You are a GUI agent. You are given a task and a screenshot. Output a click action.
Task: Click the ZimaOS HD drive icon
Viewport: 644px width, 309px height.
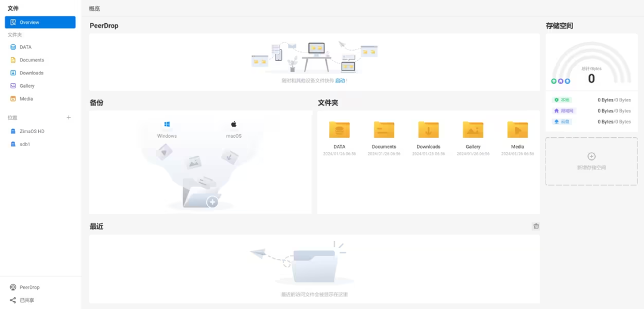(13, 131)
